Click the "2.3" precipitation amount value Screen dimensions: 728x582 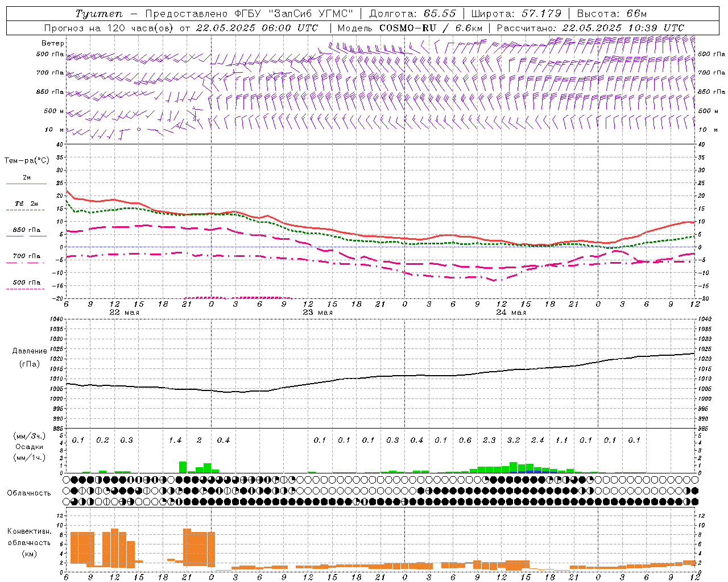coord(489,440)
